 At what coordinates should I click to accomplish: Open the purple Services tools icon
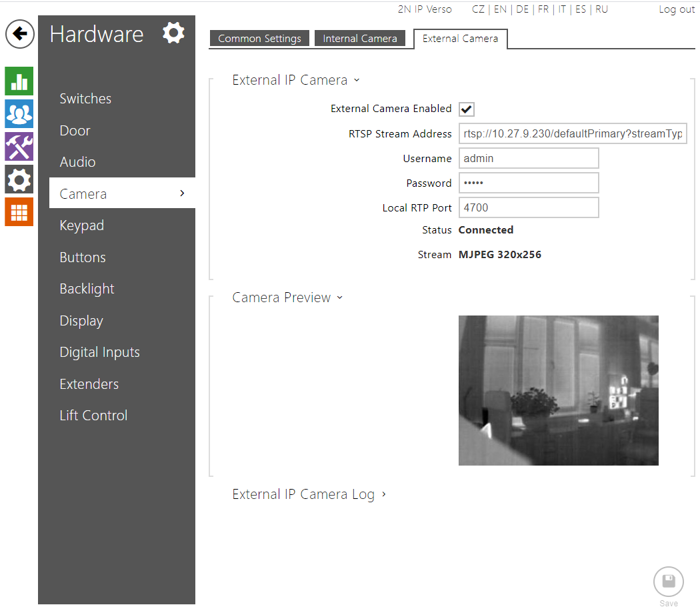(19, 147)
